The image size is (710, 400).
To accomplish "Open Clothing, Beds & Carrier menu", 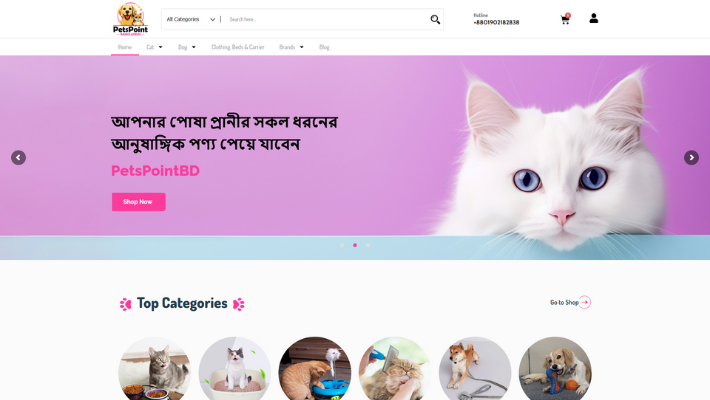I will pyautogui.click(x=238, y=47).
